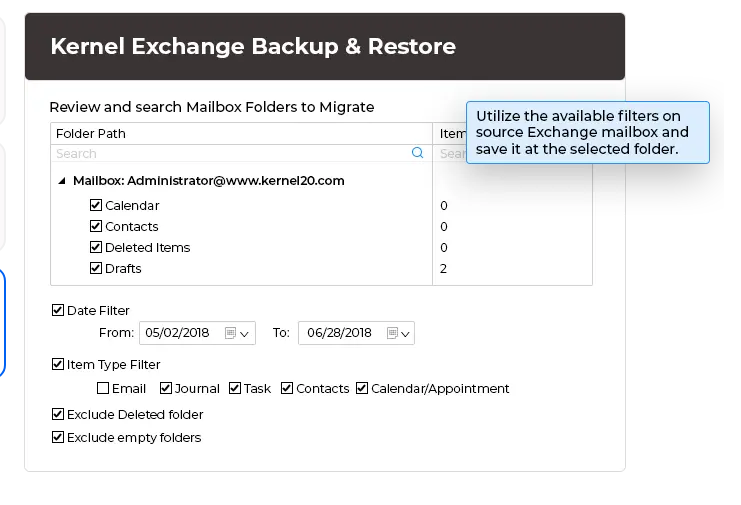Image resolution: width=741 pixels, height=505 pixels.
Task: Expand the From date dropdown arrow
Action: (245, 334)
